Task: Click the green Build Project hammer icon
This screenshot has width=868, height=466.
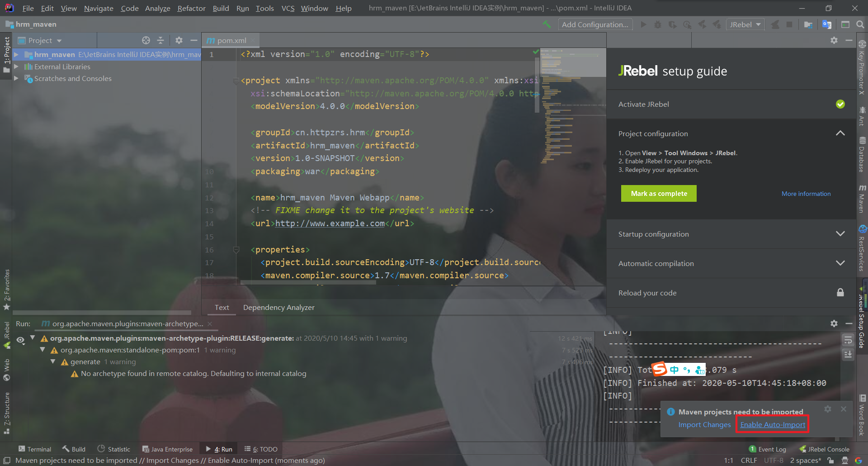Action: [x=547, y=24]
